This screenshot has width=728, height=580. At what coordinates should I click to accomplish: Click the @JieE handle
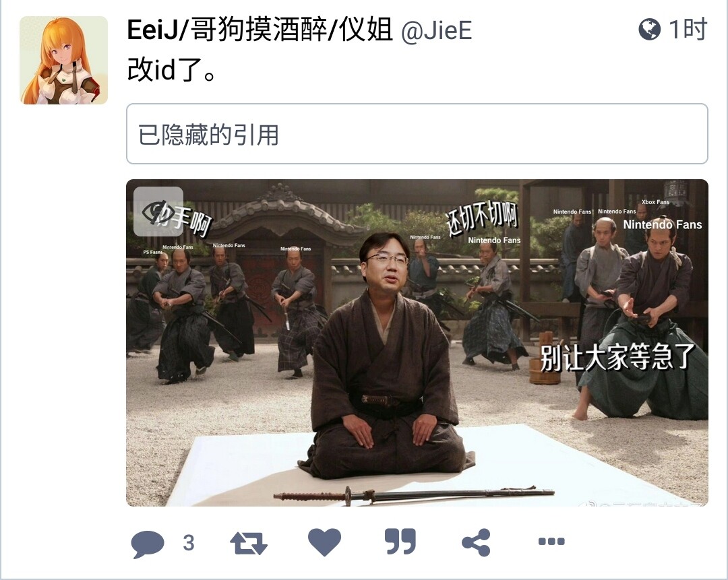pos(436,31)
